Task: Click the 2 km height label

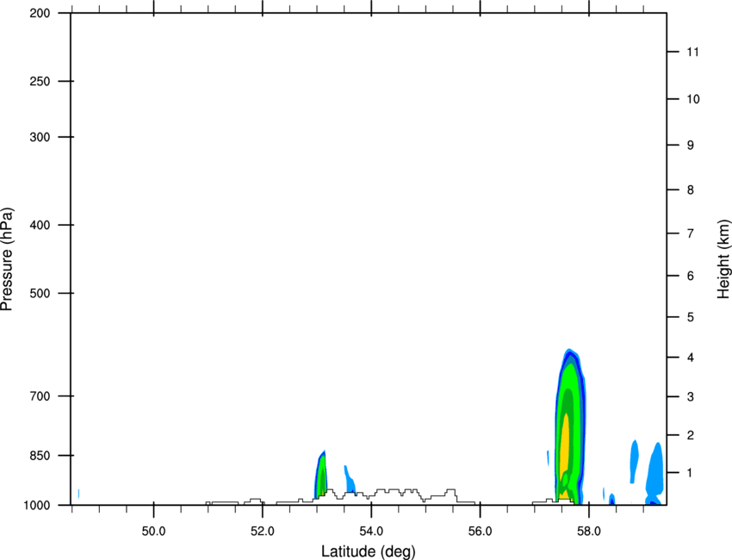Action: pyautogui.click(x=691, y=435)
